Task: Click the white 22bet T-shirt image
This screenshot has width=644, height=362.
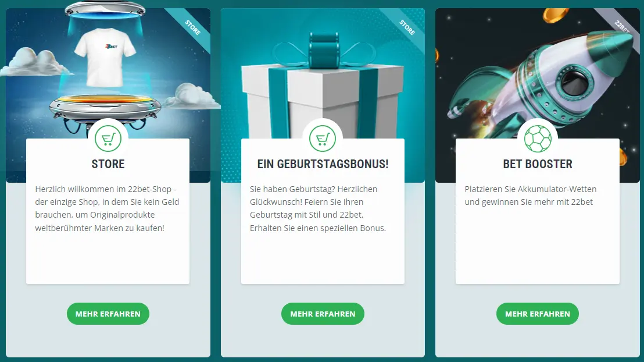Action: click(x=105, y=57)
